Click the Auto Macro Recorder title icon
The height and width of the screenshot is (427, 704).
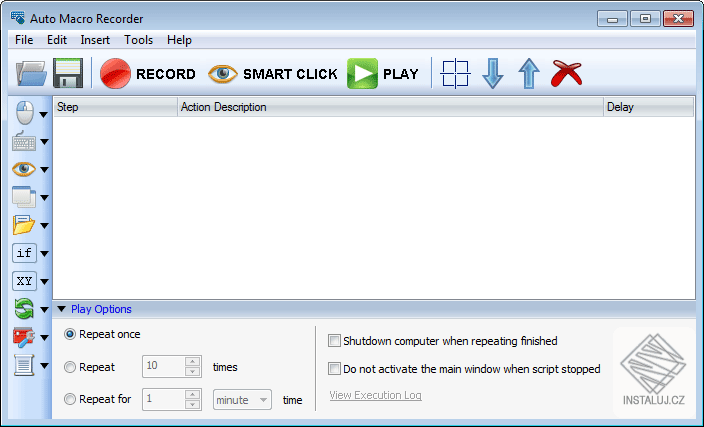point(18,18)
